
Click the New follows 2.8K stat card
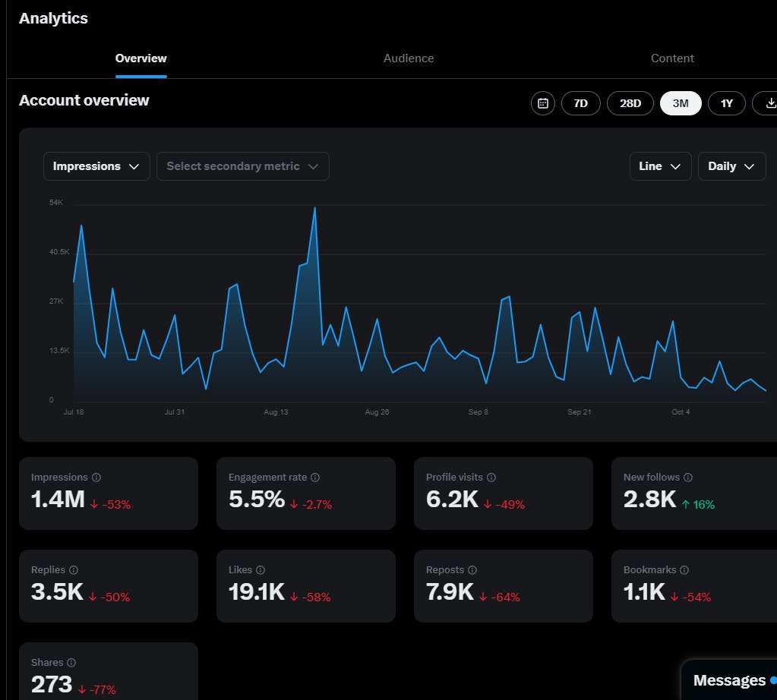[x=694, y=493]
